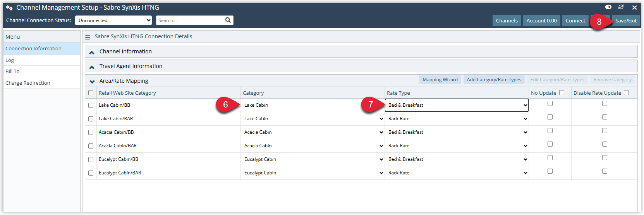Open Category dropdown for Eucalypt Cabin/BB
The image size is (644, 215).
[313, 159]
